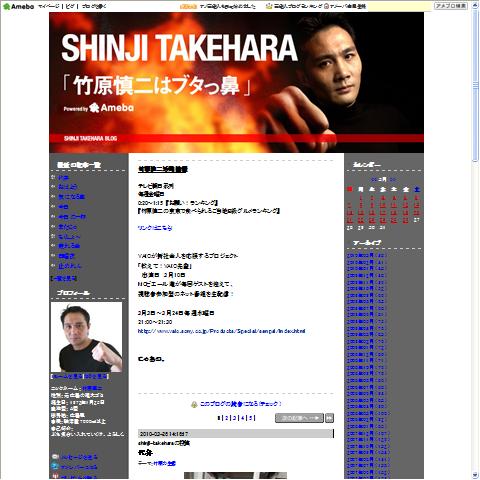This screenshot has width=480, height=480.
Task: Click the crown icon beside blog ranking link
Action: click(269, 6)
